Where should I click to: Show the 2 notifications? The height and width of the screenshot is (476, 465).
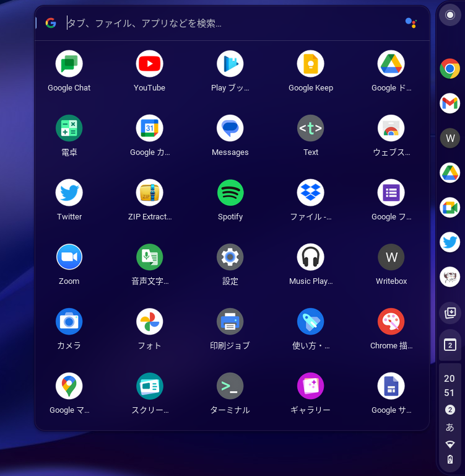tap(450, 410)
